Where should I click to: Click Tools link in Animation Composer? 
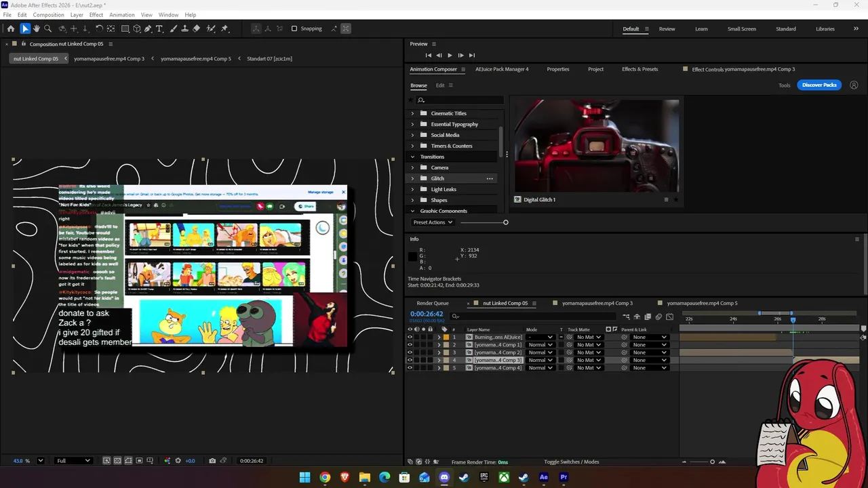point(784,85)
